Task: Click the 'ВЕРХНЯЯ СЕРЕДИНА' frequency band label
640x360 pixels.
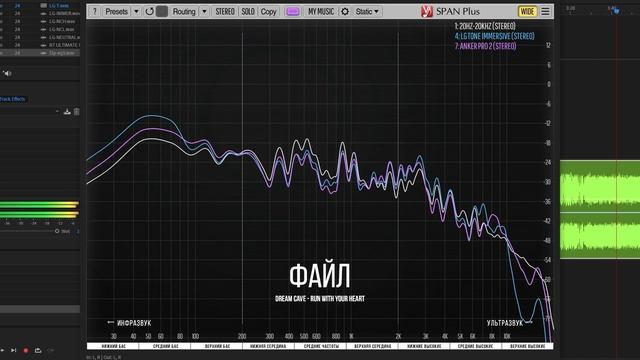Action: 372,346
